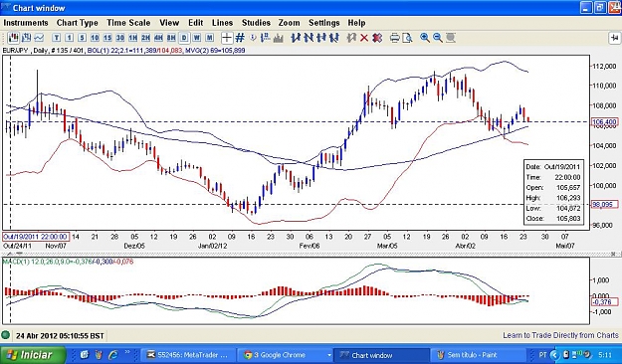Switch to 2H time scale
Screen dimensions: 622x364
145,38
